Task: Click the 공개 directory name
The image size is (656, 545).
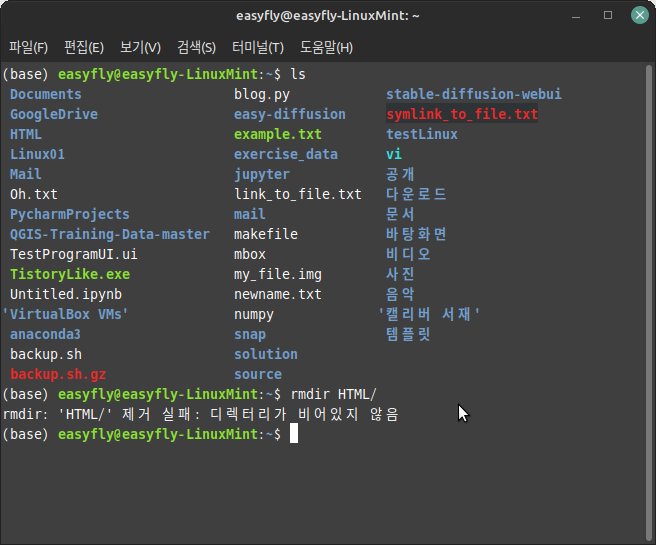Action: [400, 174]
